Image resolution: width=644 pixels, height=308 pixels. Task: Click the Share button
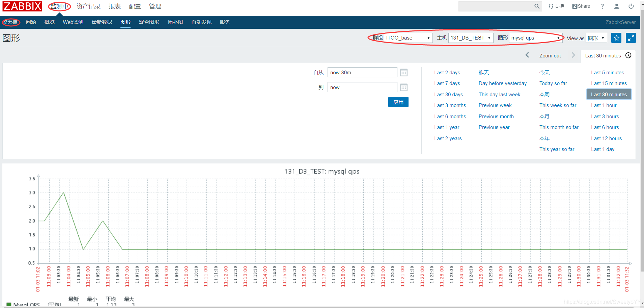[x=581, y=6]
